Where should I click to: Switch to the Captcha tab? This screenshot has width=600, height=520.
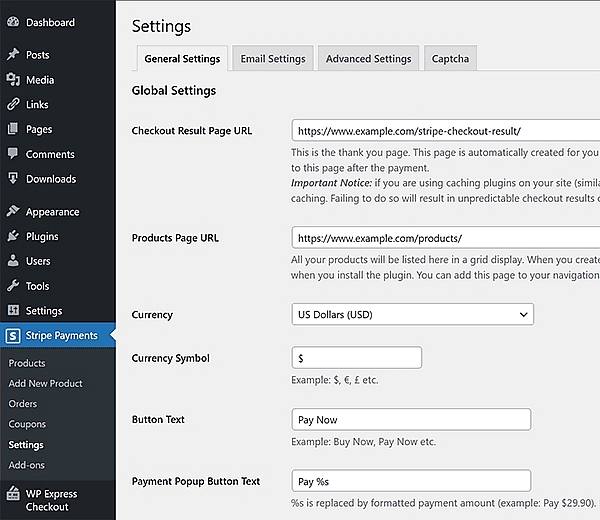click(450, 59)
